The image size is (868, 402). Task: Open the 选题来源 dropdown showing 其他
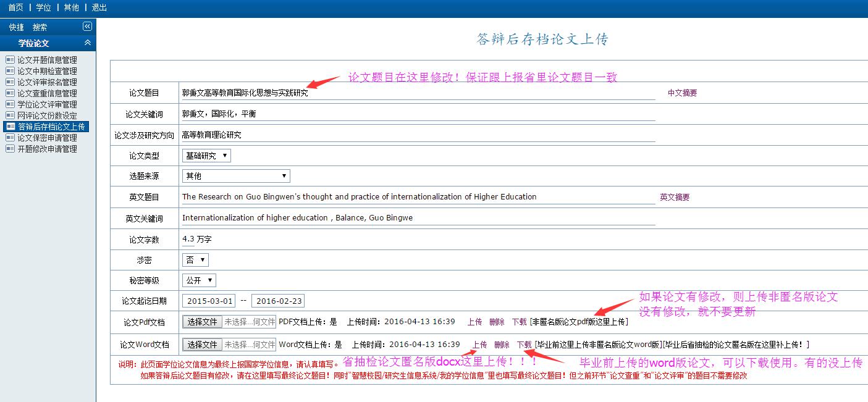pos(236,176)
